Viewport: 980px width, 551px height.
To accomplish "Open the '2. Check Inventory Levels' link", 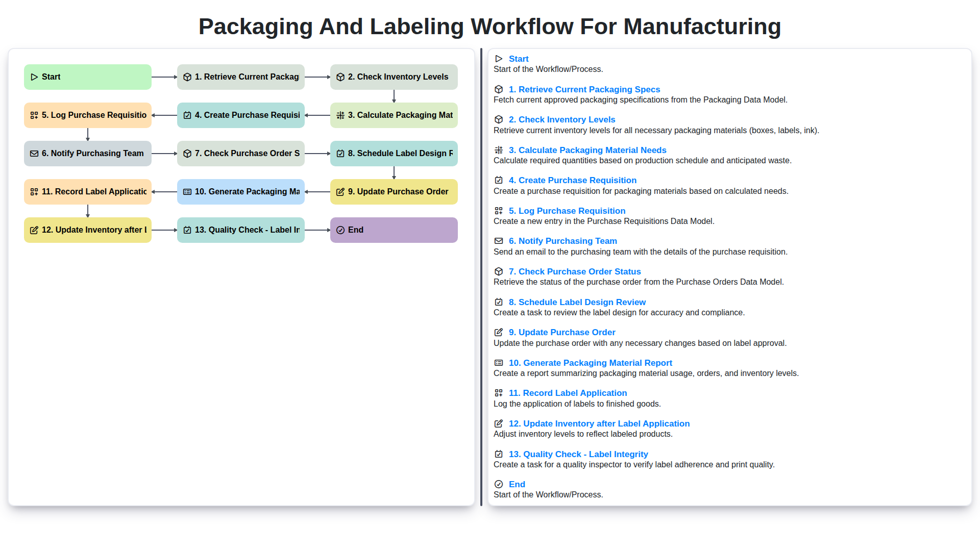I will coord(562,119).
